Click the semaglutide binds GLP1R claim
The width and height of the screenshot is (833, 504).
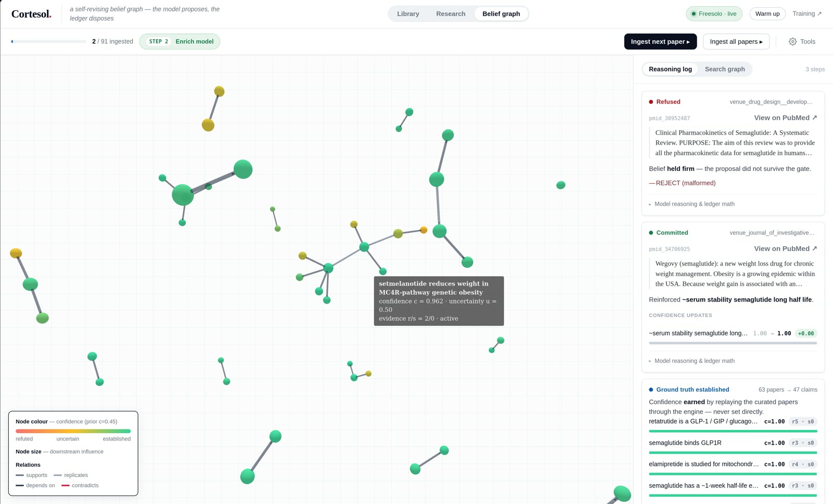tap(685, 443)
